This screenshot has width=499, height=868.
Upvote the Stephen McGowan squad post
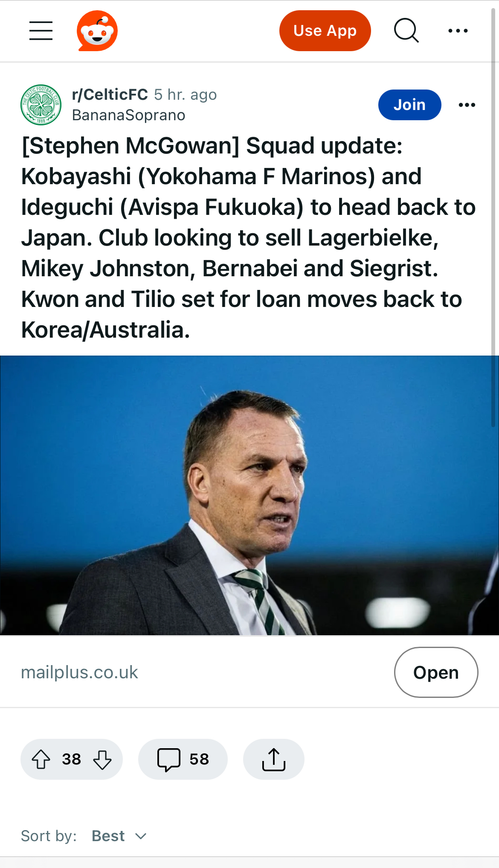(41, 759)
